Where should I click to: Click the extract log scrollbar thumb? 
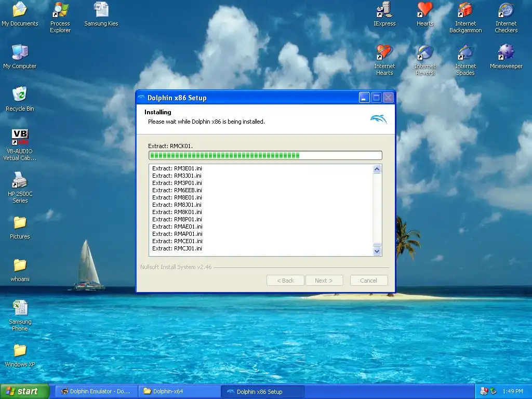point(377,245)
